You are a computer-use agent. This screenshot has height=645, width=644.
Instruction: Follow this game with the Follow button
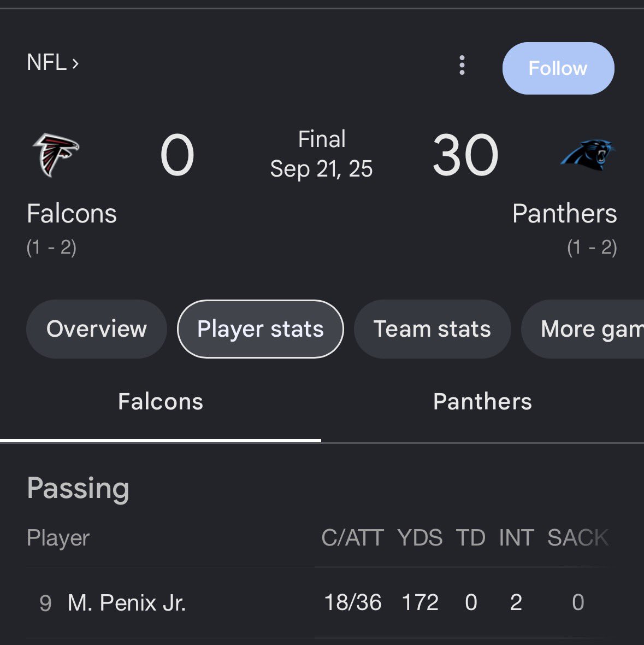pos(558,68)
